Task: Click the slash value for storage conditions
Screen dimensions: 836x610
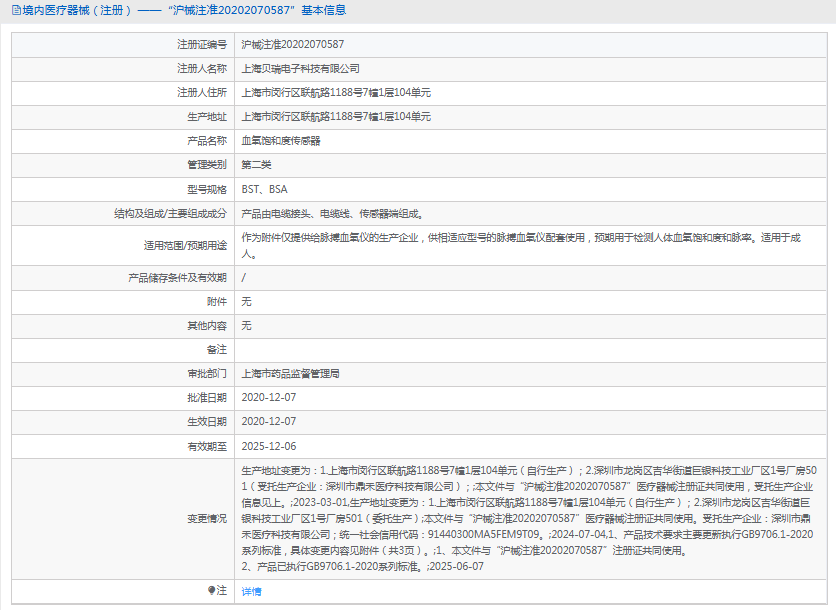Action: coord(244,277)
